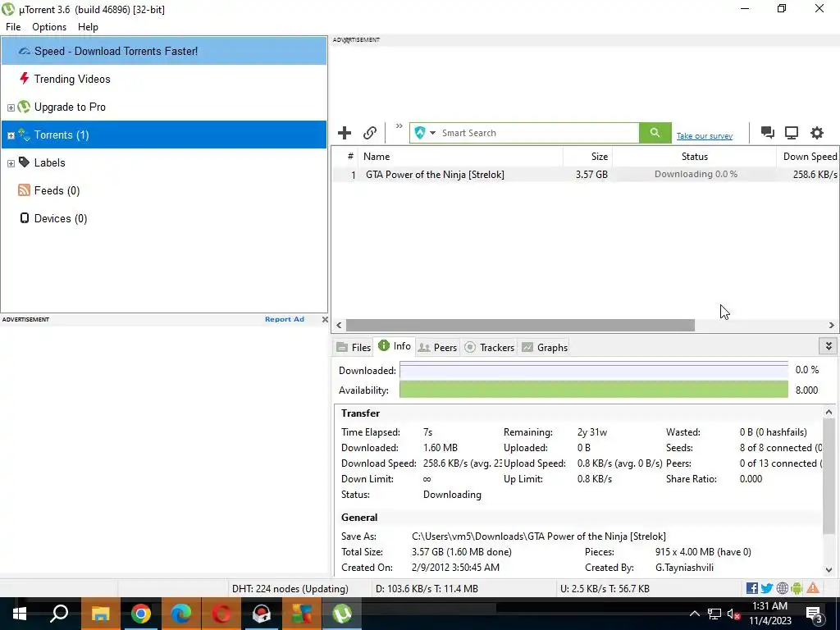The width and height of the screenshot is (840, 630).
Task: Click the Info pane scroll up arrow
Action: coord(829,412)
